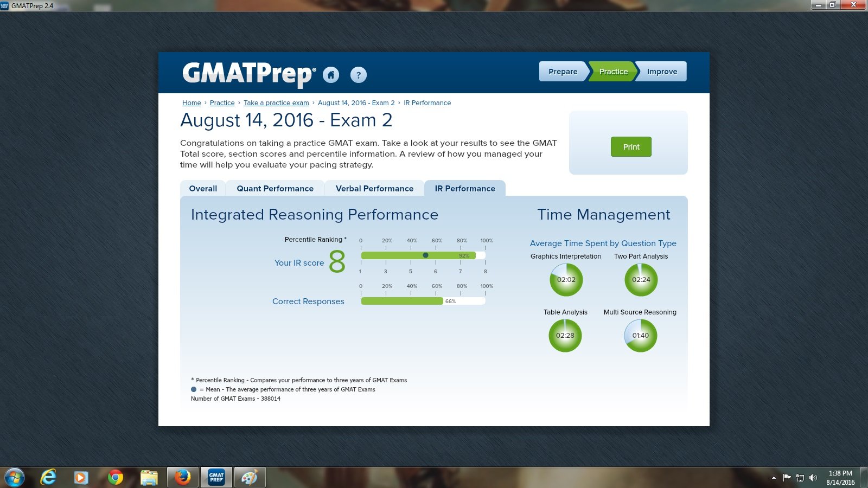Open Firefox from the taskbar
Screen dimensions: 868x488
183,477
